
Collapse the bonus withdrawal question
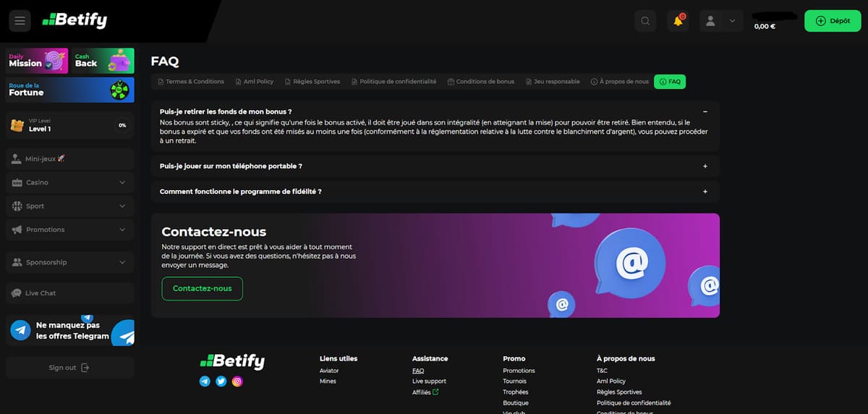(x=705, y=111)
